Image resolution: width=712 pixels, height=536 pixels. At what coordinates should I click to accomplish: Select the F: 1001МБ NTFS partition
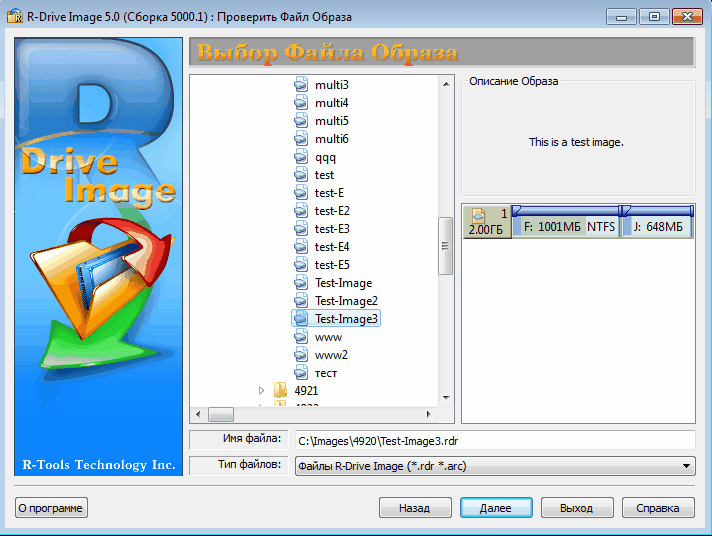(566, 222)
